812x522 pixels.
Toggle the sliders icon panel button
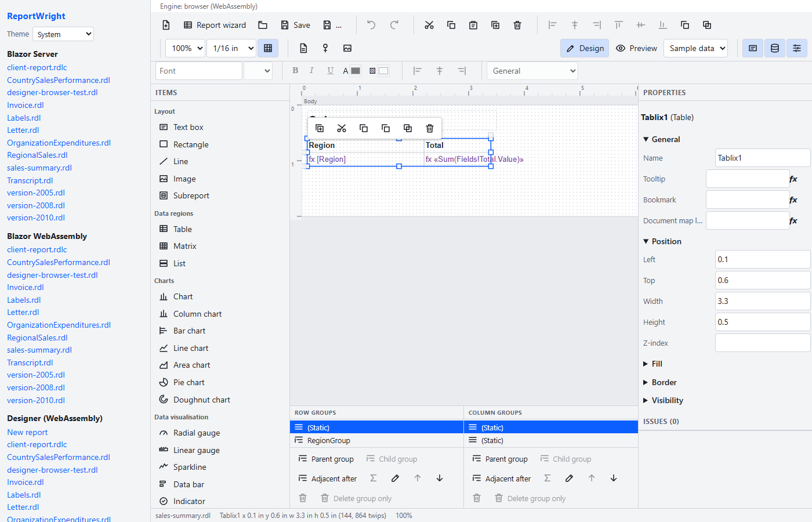coord(797,48)
